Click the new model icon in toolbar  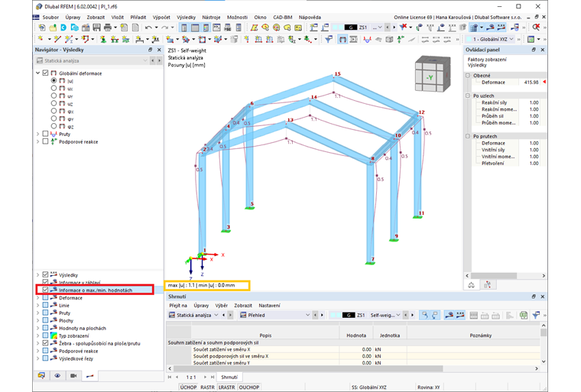pos(41,28)
